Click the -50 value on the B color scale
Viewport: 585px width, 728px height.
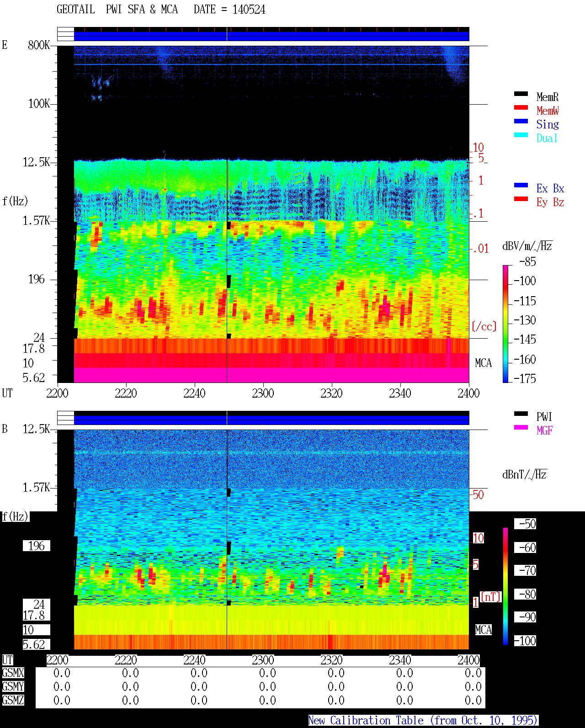(527, 524)
